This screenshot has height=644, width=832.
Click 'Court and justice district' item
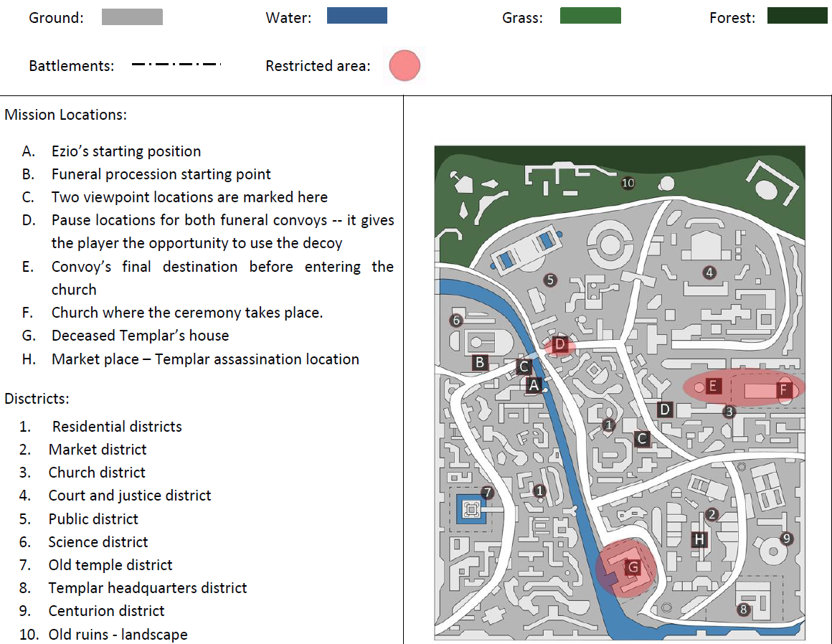point(130,496)
